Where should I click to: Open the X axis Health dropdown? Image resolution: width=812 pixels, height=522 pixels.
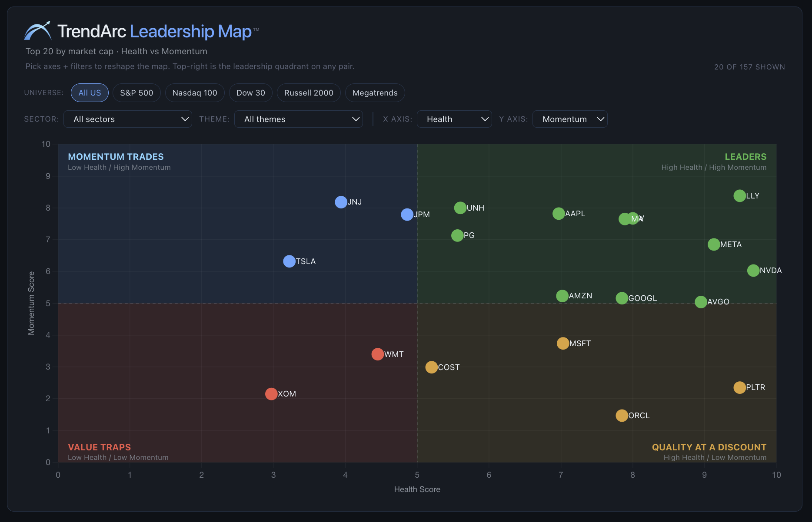click(454, 119)
